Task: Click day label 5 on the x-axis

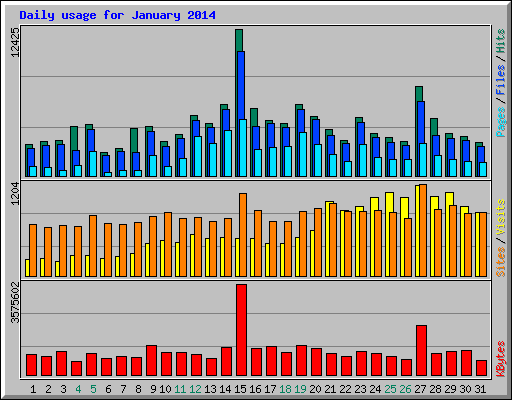Action: click(93, 389)
